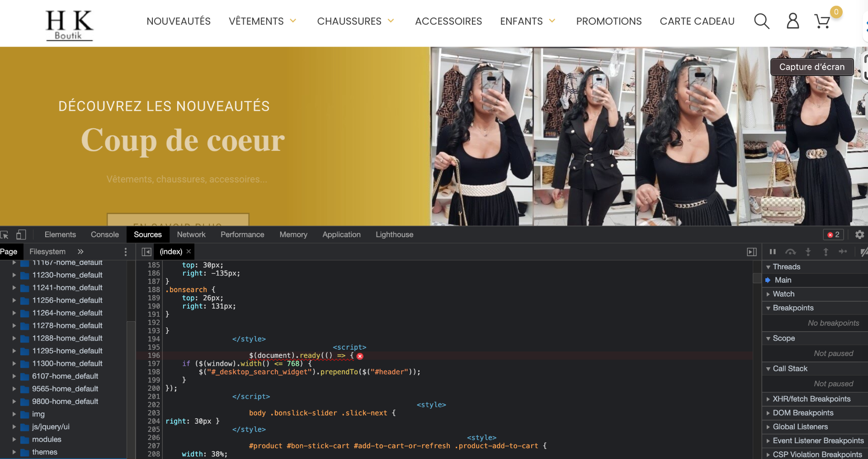Expand the Global Listeners section
This screenshot has width=868, height=459.
click(x=768, y=427)
